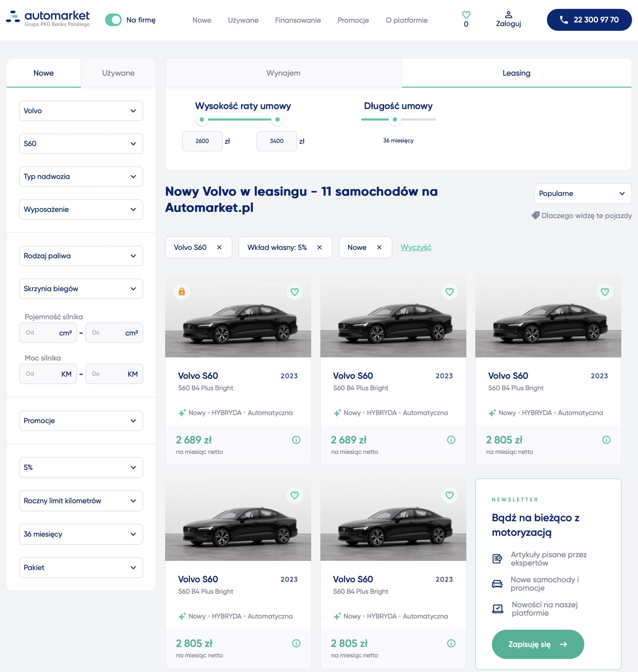This screenshot has width=638, height=672.
Task: Toggle the Na firmę switch
Action: [113, 20]
